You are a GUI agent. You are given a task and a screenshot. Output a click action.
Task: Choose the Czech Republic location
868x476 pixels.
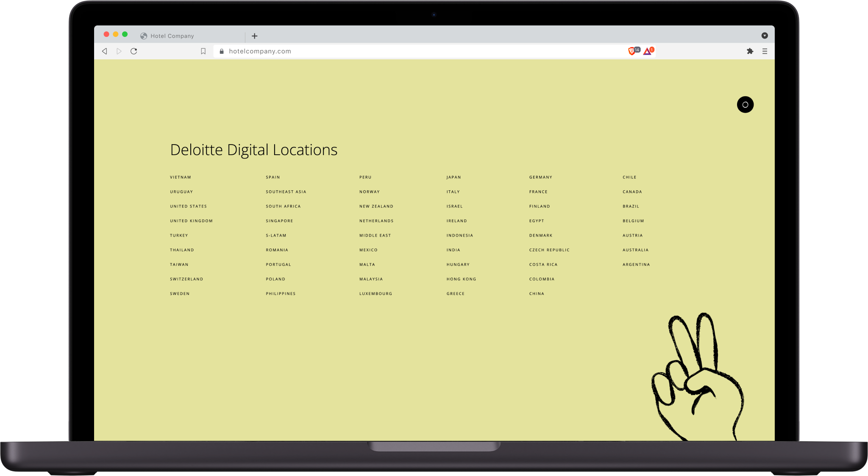549,250
